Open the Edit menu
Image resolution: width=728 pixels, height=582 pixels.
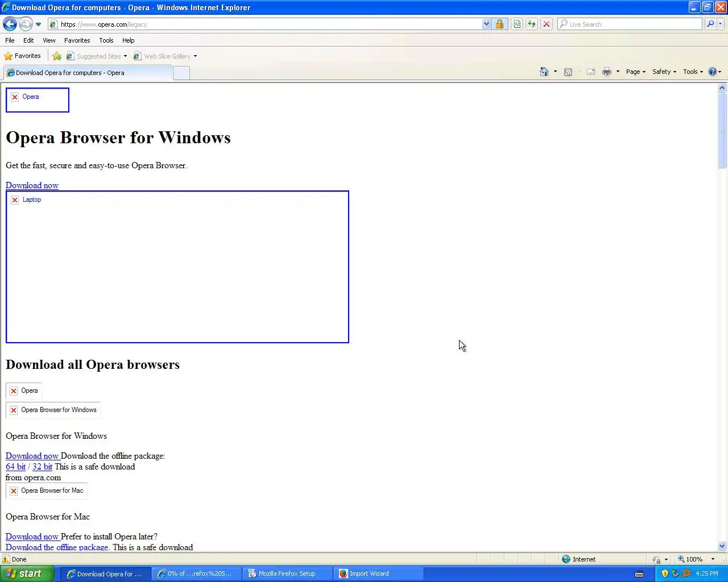pyautogui.click(x=28, y=40)
